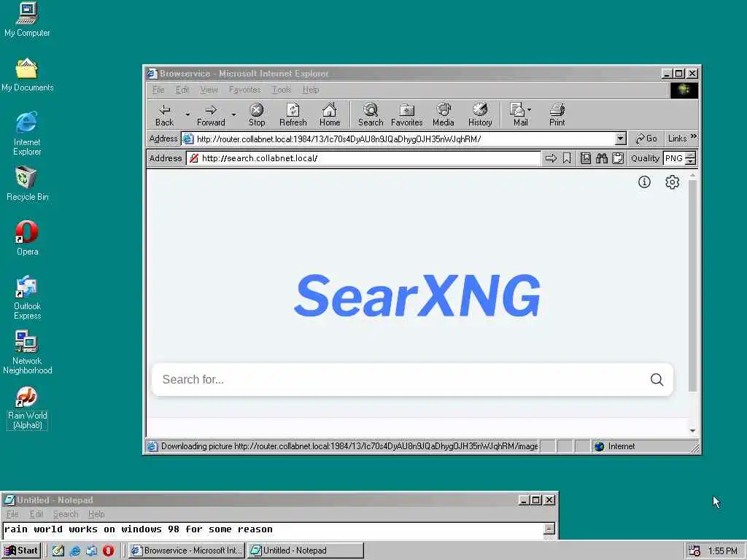747x560 pixels.
Task: Select the My Documents desktop icon
Action: tap(27, 75)
